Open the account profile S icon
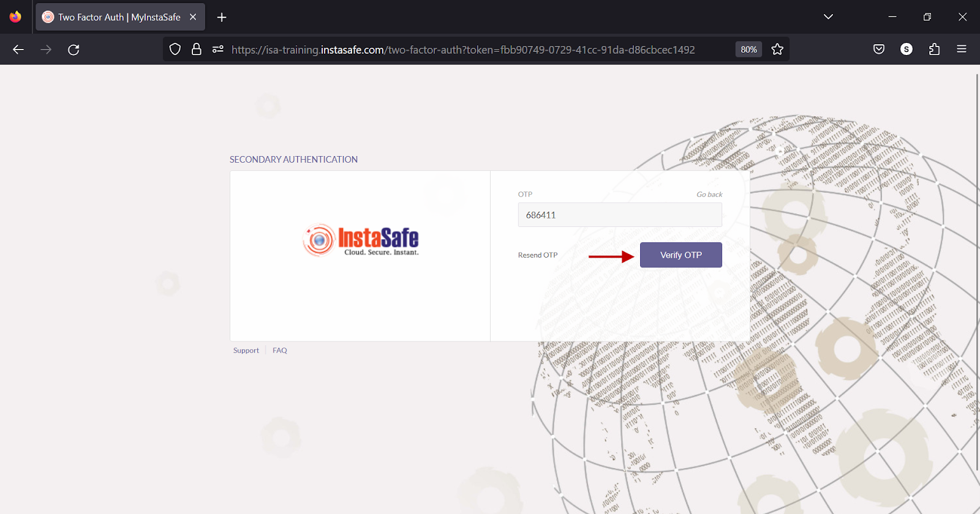The image size is (980, 514). click(x=907, y=50)
